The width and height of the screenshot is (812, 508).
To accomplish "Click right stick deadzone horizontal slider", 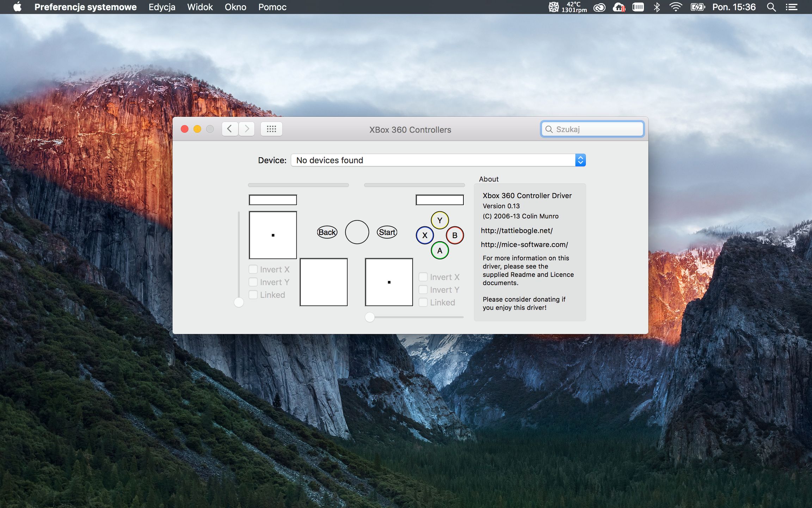I will pyautogui.click(x=370, y=317).
